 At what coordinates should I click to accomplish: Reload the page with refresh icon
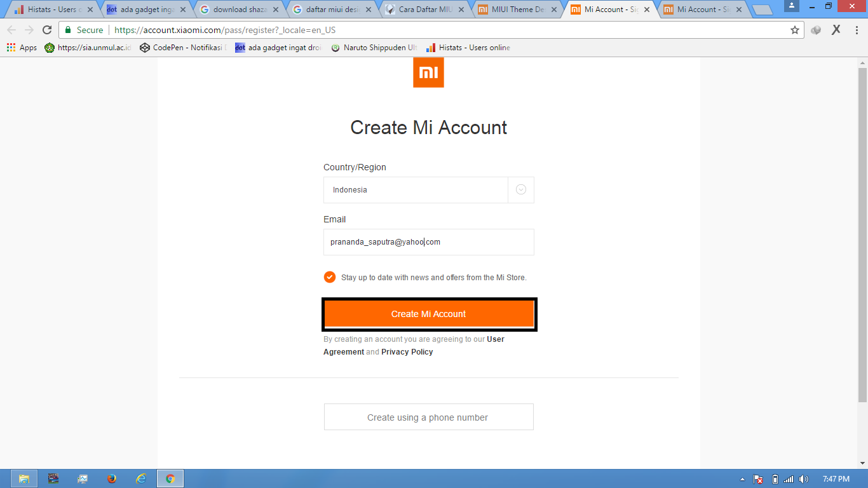[47, 30]
